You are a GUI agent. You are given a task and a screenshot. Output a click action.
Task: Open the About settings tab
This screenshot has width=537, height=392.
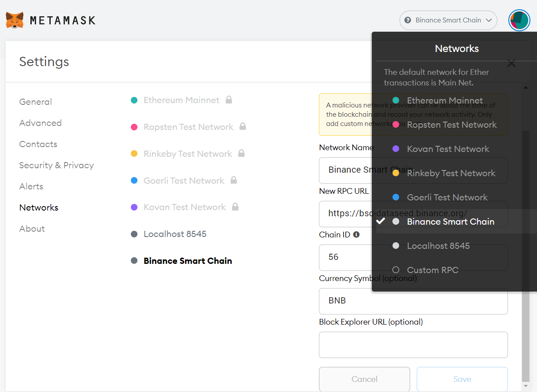click(32, 229)
